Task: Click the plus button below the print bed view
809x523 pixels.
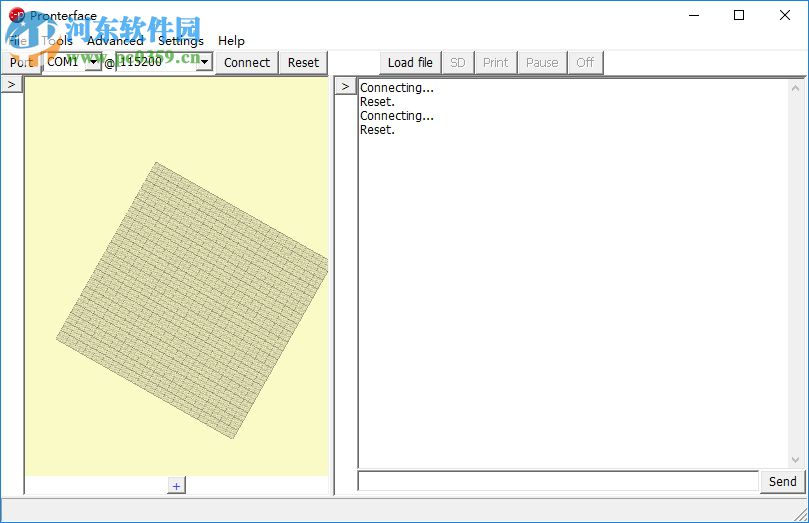Action: tap(176, 486)
